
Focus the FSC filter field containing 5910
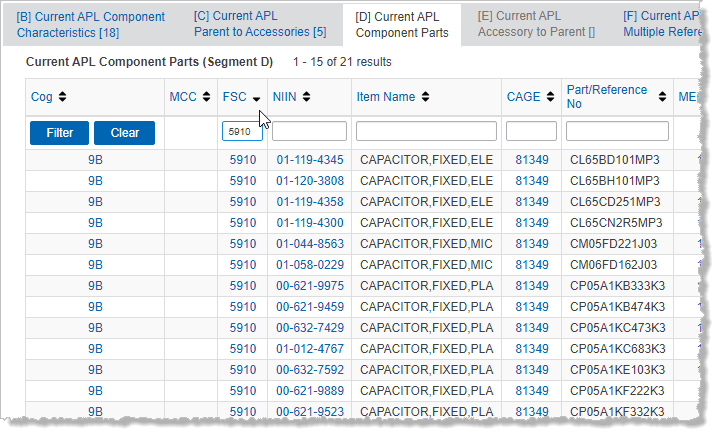242,131
